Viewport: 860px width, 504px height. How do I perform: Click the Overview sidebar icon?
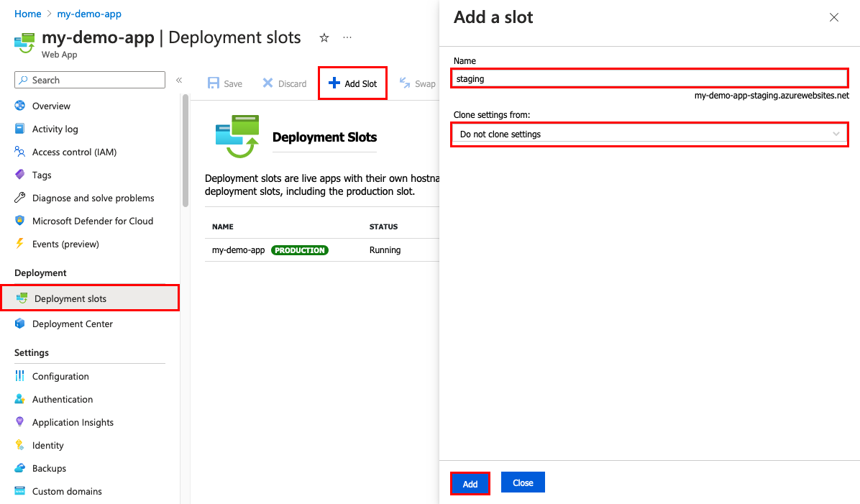click(19, 106)
